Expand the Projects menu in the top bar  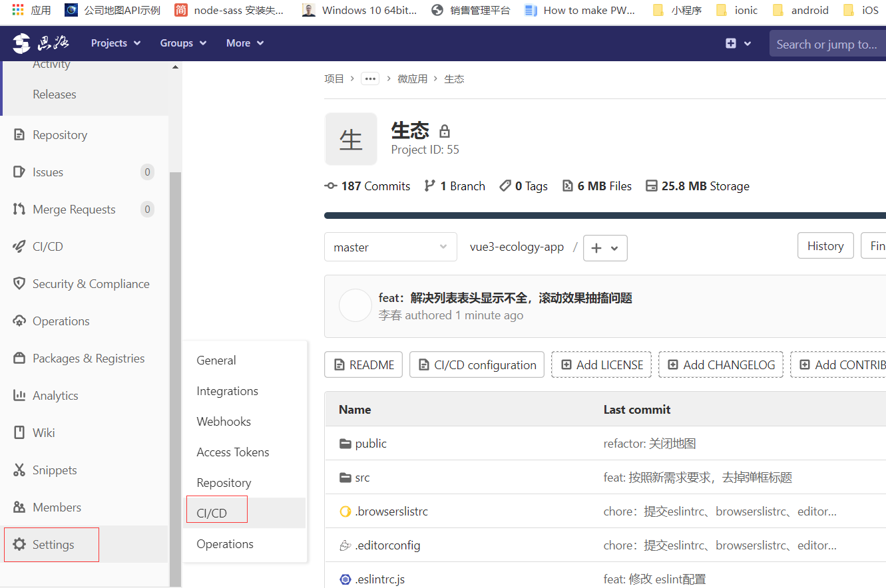(x=116, y=43)
